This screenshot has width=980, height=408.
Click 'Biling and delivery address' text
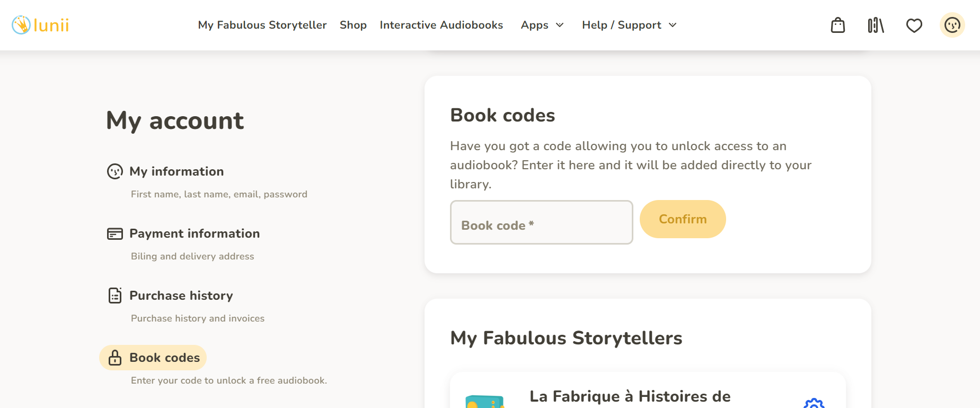pos(192,256)
